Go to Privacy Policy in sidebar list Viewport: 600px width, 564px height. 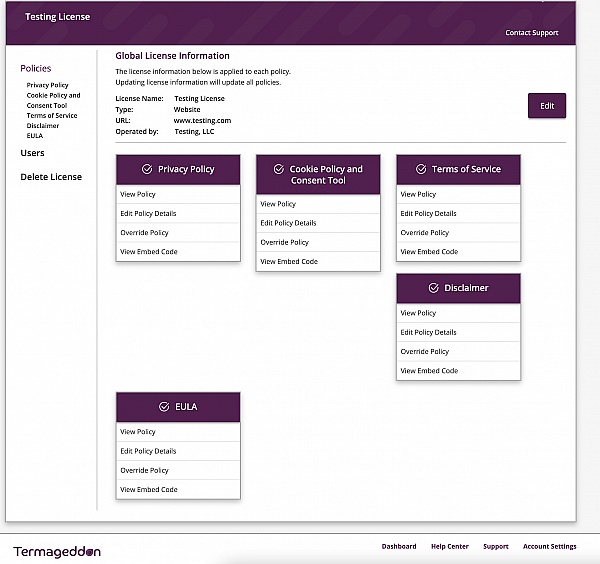point(48,85)
